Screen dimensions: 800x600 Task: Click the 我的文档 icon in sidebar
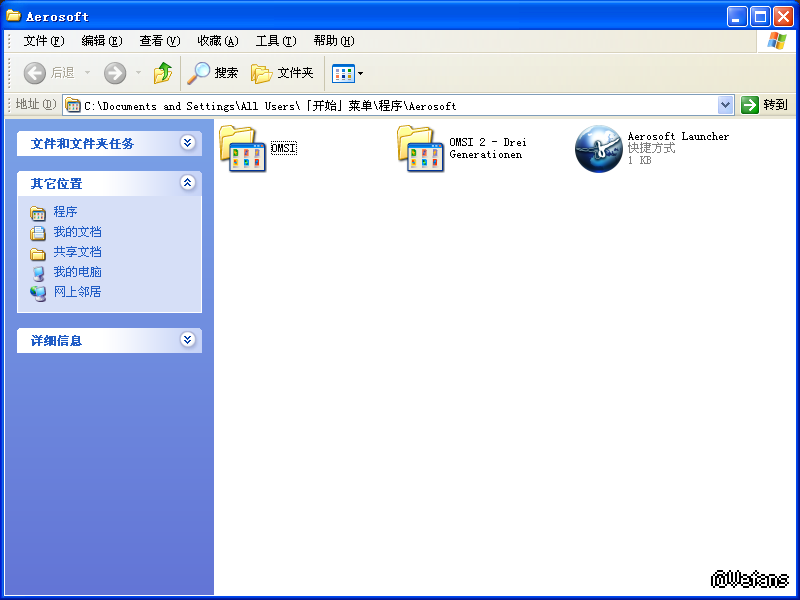(x=38, y=233)
